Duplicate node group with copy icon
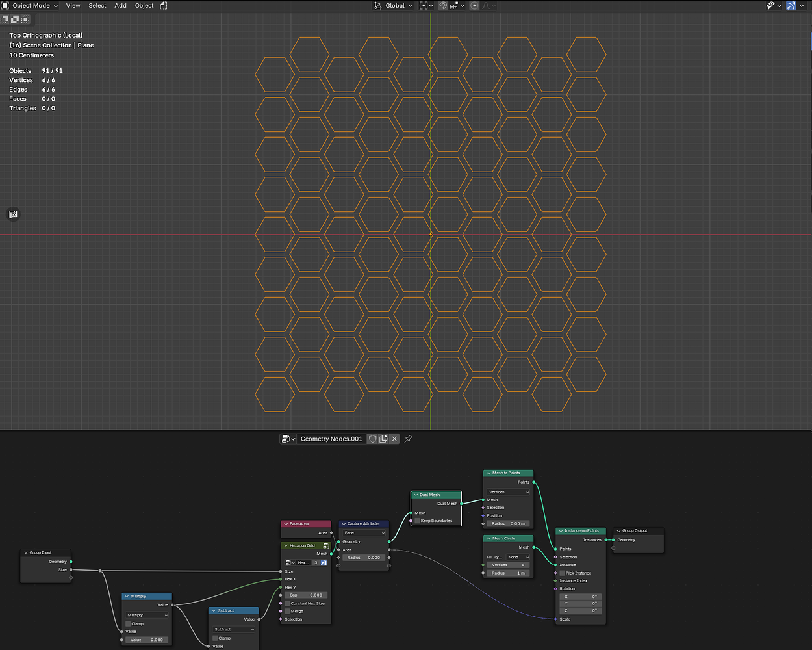Screen dimensions: 812x650 [x=383, y=439]
